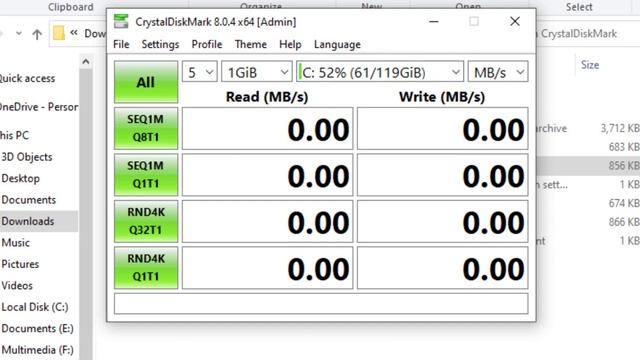The width and height of the screenshot is (640, 360).
Task: Click the RND4K Q1T1 write result value
Action: [442, 268]
